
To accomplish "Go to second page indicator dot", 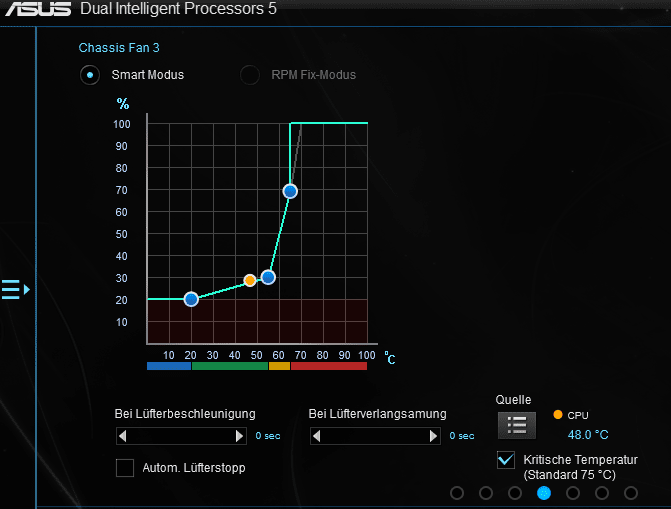I will (486, 493).
